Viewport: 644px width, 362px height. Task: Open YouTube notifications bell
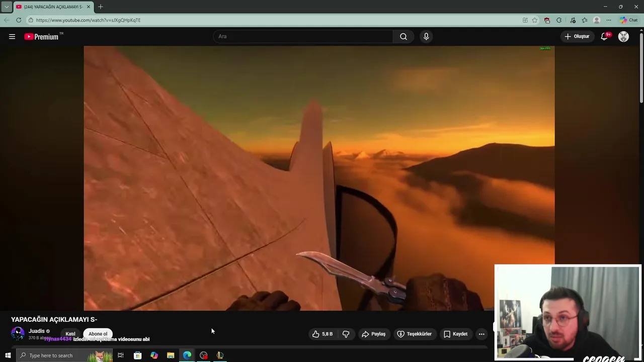click(604, 36)
